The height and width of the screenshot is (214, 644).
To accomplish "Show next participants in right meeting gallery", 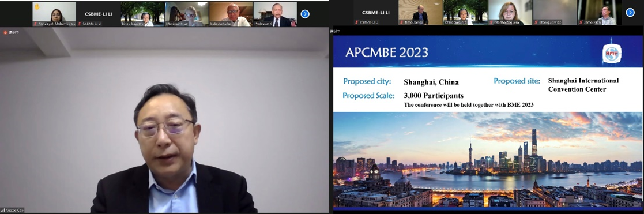I will point(630,12).
